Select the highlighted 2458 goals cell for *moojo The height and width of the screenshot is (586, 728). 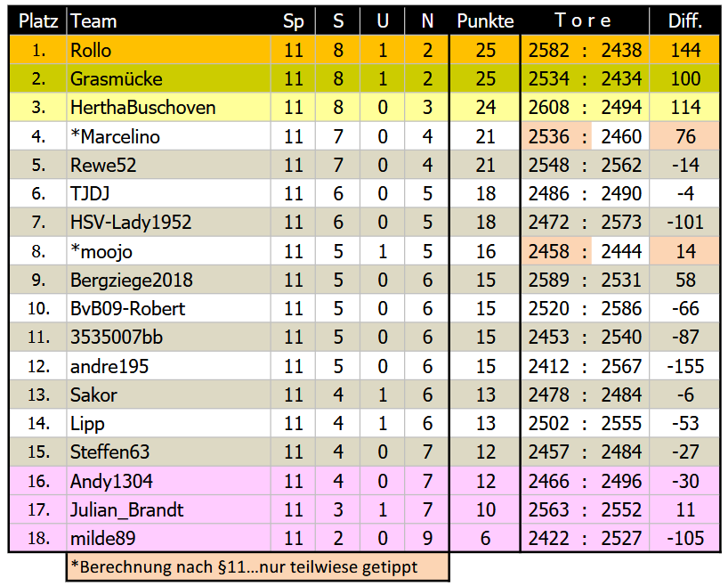549,252
